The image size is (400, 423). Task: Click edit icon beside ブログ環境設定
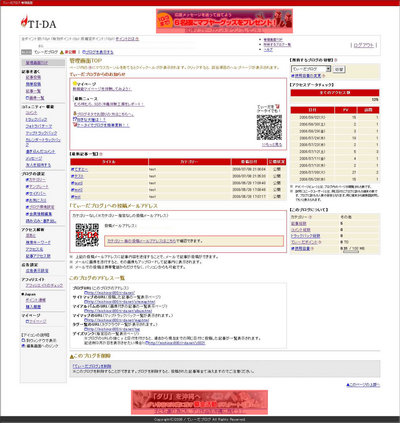tap(27, 207)
